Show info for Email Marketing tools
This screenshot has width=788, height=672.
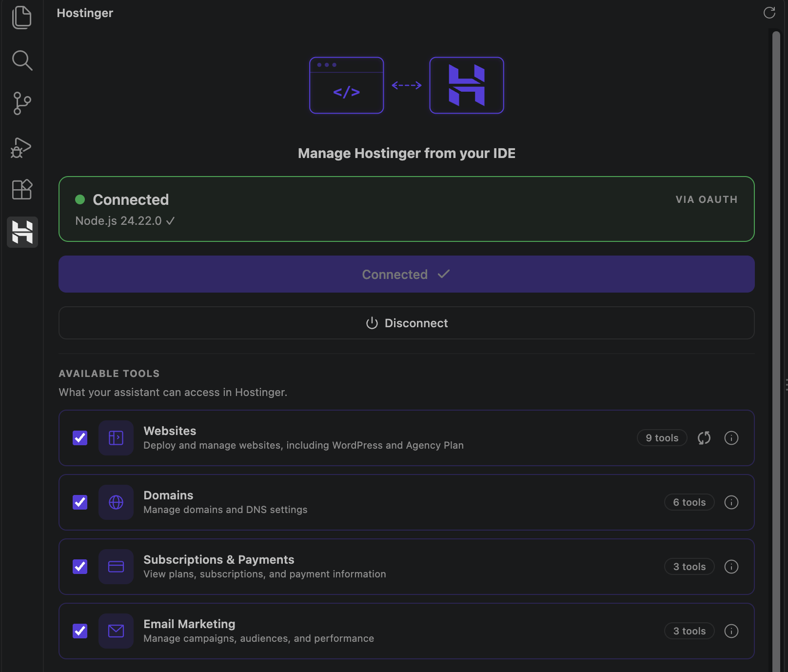(x=731, y=631)
